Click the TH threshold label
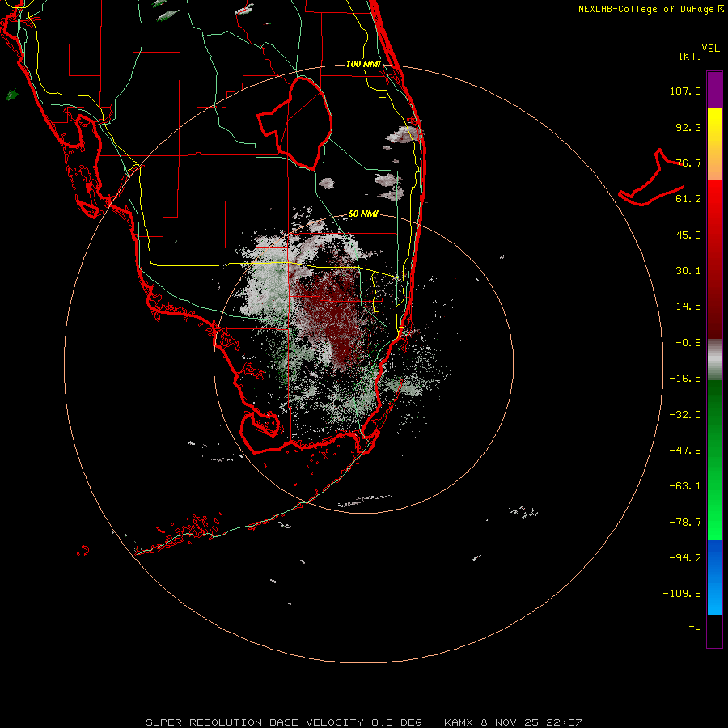The width and height of the screenshot is (728, 728). click(695, 630)
